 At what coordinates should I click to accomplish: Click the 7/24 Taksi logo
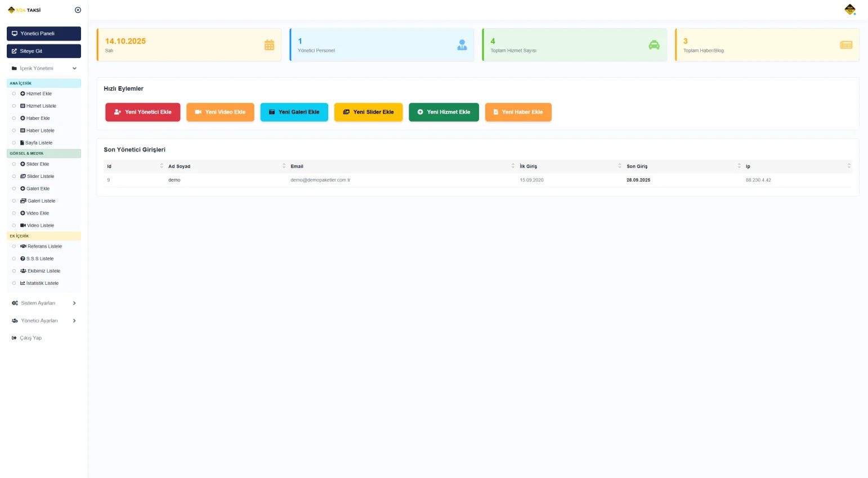(24, 10)
